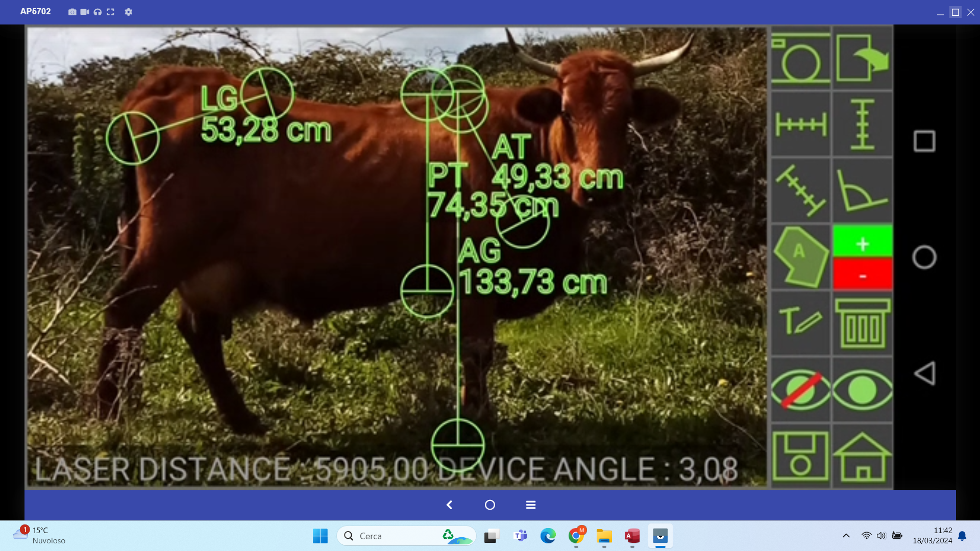Pick the area polygon tool
Screen dimensions: 980x551
pos(800,257)
